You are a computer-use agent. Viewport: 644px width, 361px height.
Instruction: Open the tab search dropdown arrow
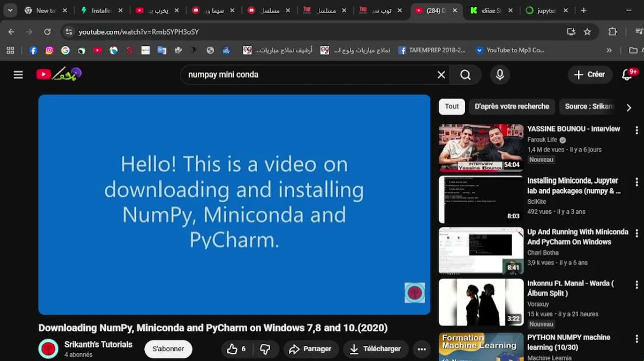coord(10,10)
